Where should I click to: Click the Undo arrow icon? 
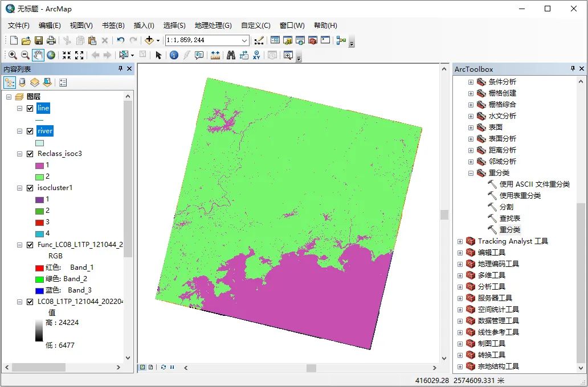[x=120, y=40]
